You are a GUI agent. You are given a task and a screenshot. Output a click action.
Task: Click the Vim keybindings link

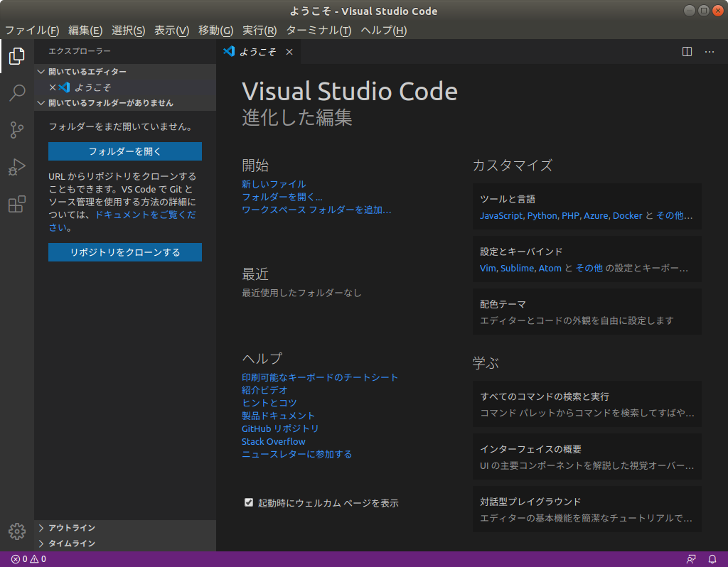click(x=488, y=268)
